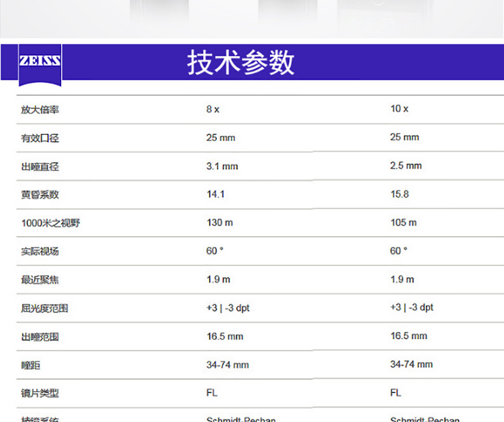Click FL lens type in 10 x column

pyautogui.click(x=396, y=393)
